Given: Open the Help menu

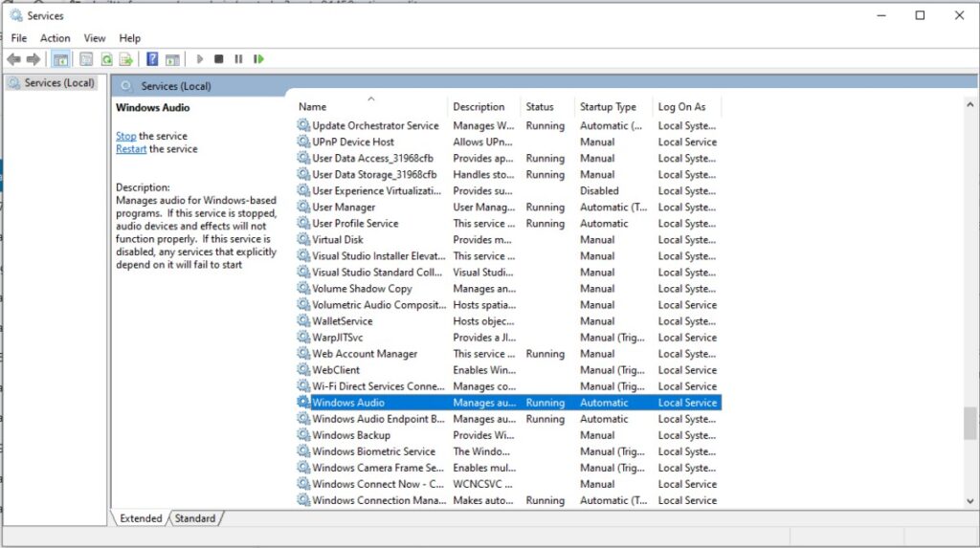Looking at the screenshot, I should [x=129, y=38].
